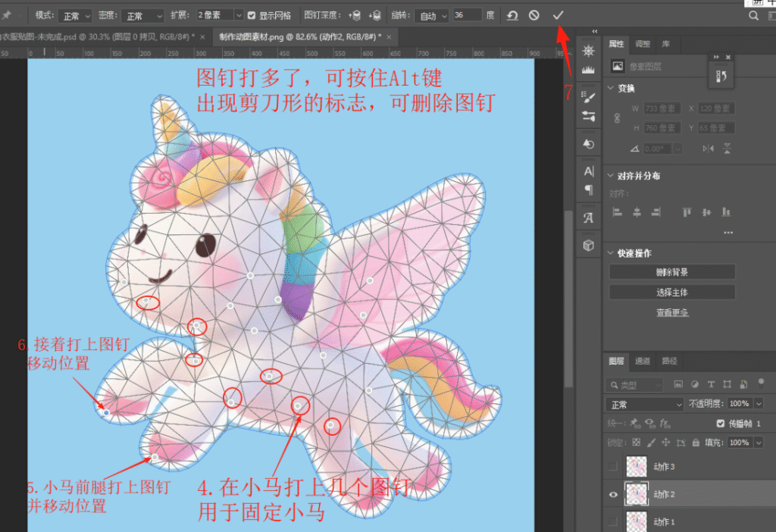Open the Brush Settings panel icon
776x532 pixels.
(588, 97)
